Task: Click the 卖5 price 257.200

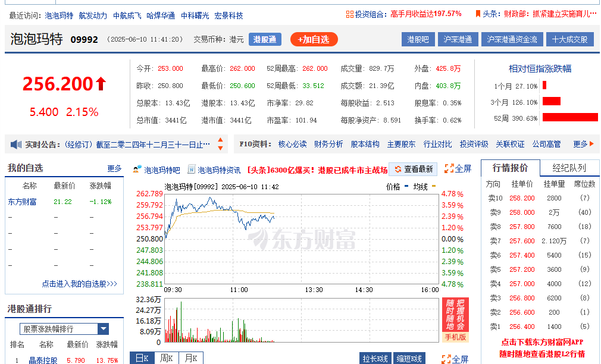Action: pos(522,269)
